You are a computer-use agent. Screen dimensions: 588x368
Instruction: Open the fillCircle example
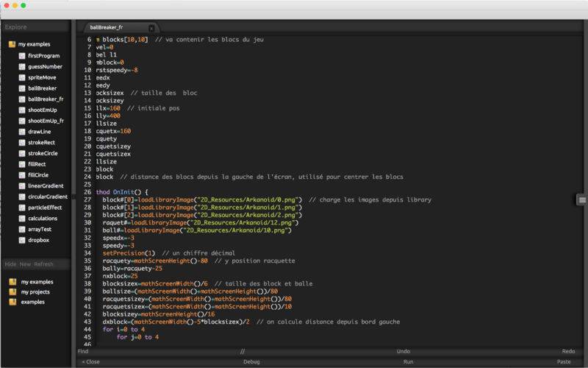pos(38,175)
